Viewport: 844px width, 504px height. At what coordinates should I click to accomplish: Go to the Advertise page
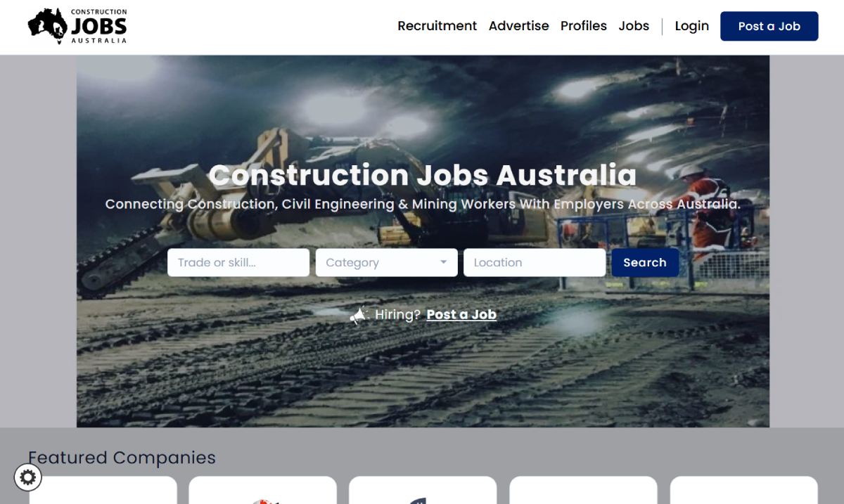[x=519, y=26]
